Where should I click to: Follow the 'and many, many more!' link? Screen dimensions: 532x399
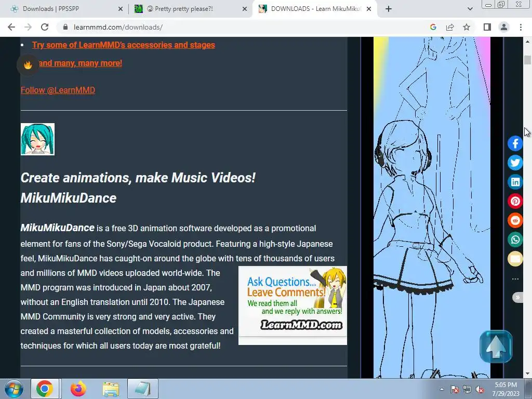81,63
